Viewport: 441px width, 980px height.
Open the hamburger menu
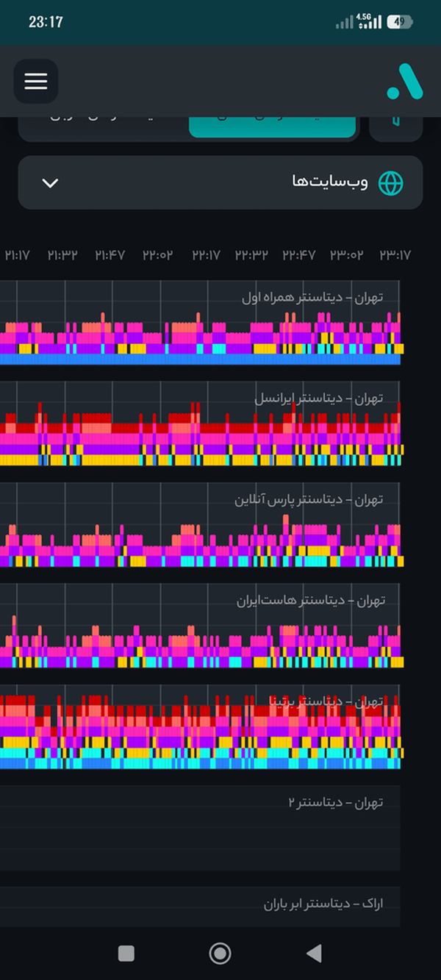(36, 81)
